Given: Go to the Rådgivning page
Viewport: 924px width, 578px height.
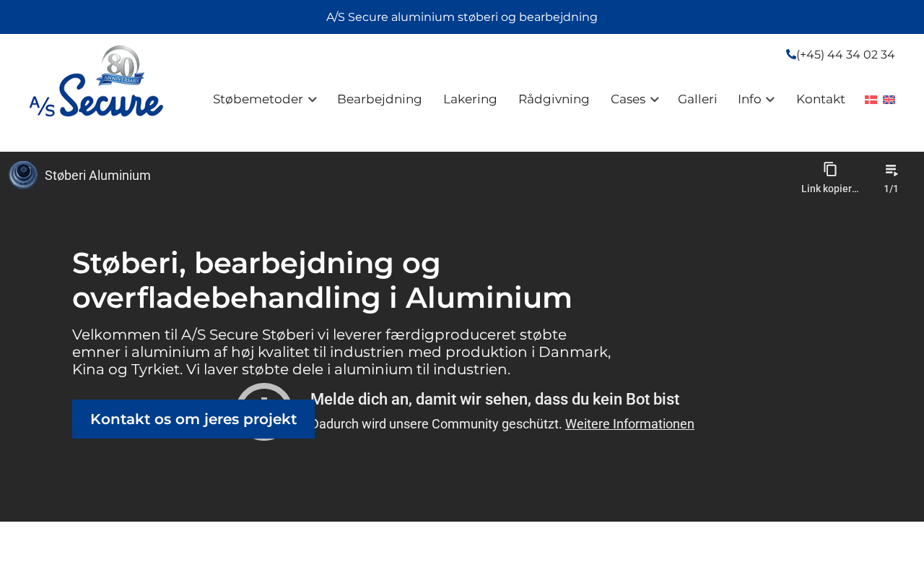Looking at the screenshot, I should (x=554, y=99).
